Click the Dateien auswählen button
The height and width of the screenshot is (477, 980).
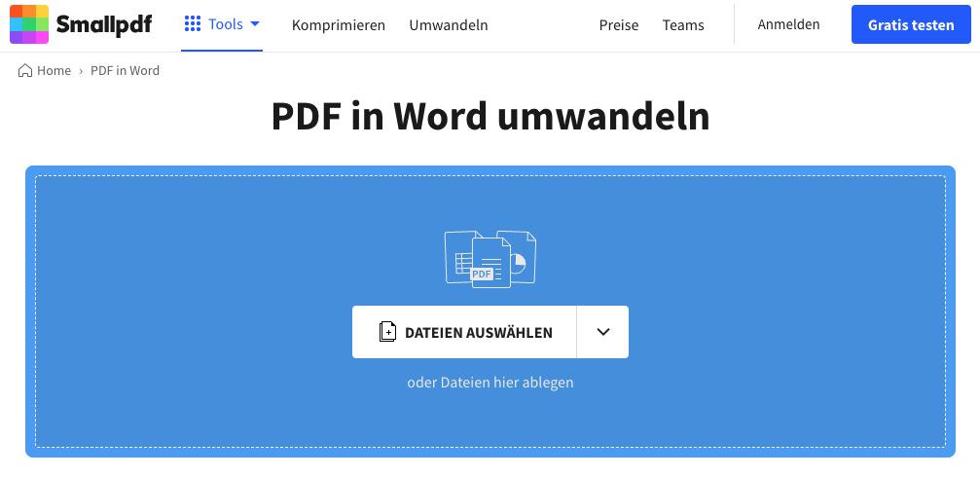click(464, 332)
